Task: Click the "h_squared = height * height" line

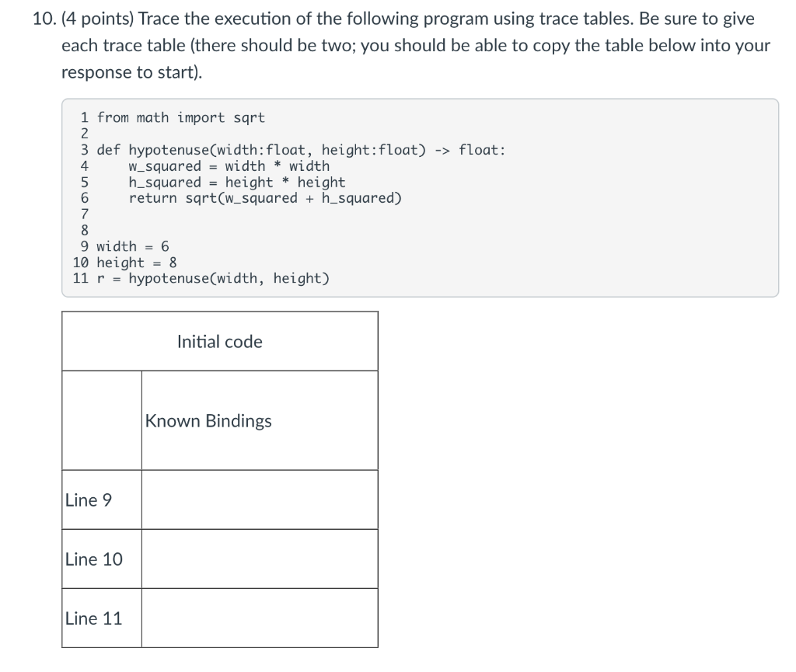Action: 237,182
